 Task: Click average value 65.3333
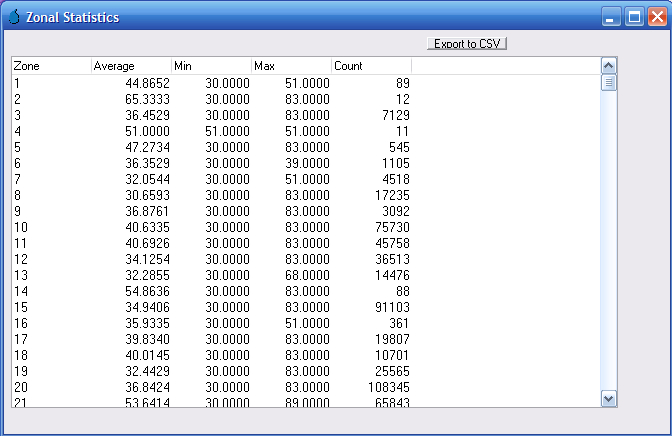[x=147, y=99]
